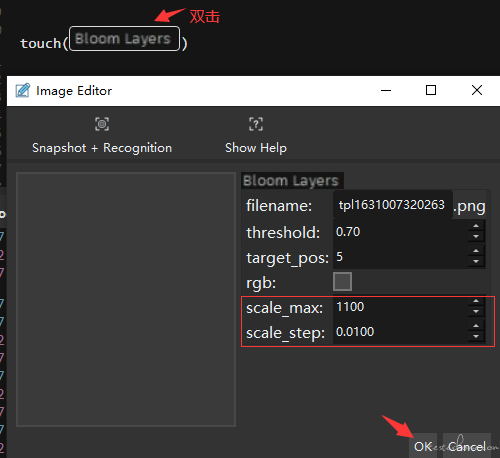Increase target_pos with the up arrow
The height and width of the screenshot is (458, 500).
(x=476, y=251)
